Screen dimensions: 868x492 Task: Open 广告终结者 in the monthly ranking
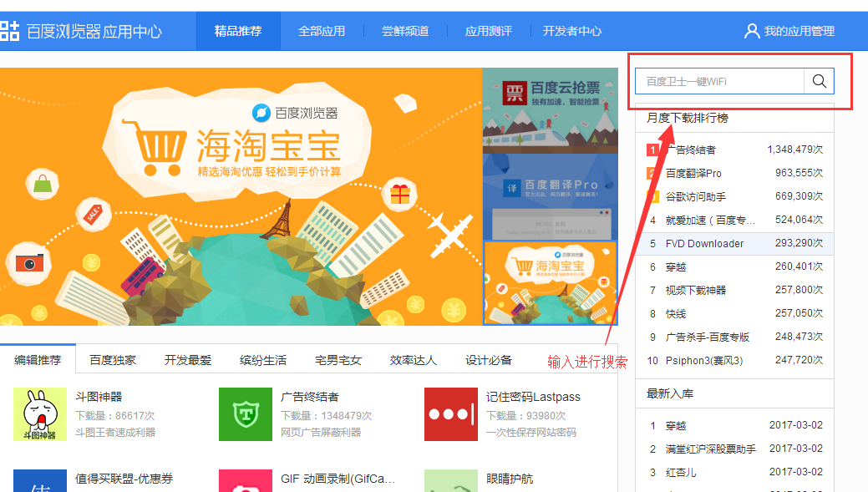tap(691, 150)
